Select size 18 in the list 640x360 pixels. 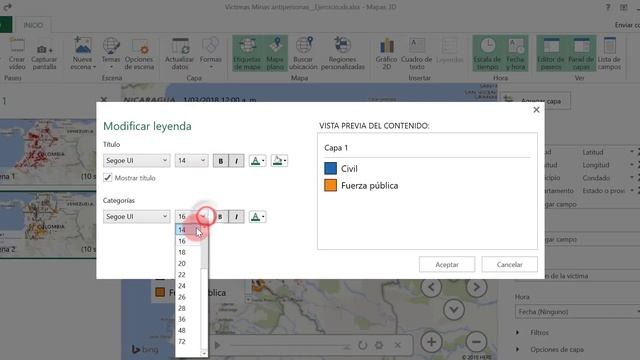188,252
